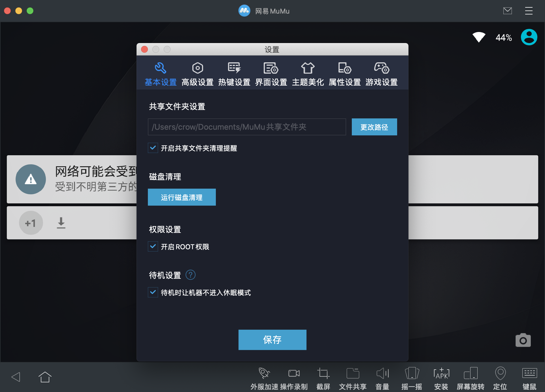The width and height of the screenshot is (545, 392).
Task: Switch to 热键设置 tab
Action: coord(234,74)
